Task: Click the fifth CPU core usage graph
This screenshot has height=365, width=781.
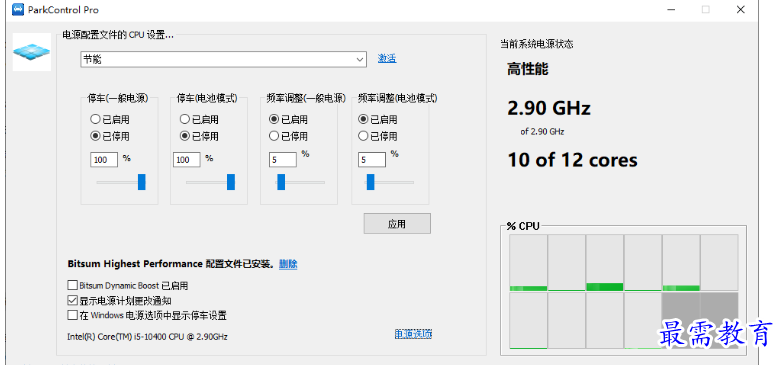Action: (681, 263)
